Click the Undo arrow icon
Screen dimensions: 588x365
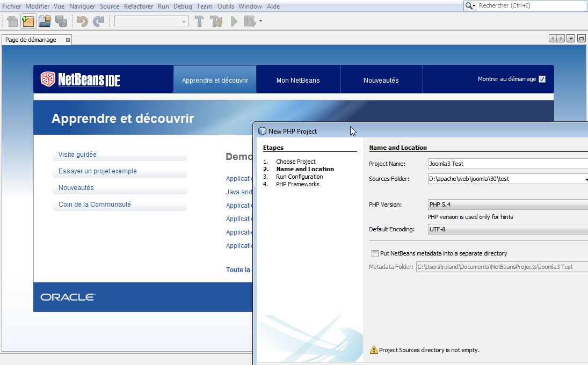coord(82,21)
